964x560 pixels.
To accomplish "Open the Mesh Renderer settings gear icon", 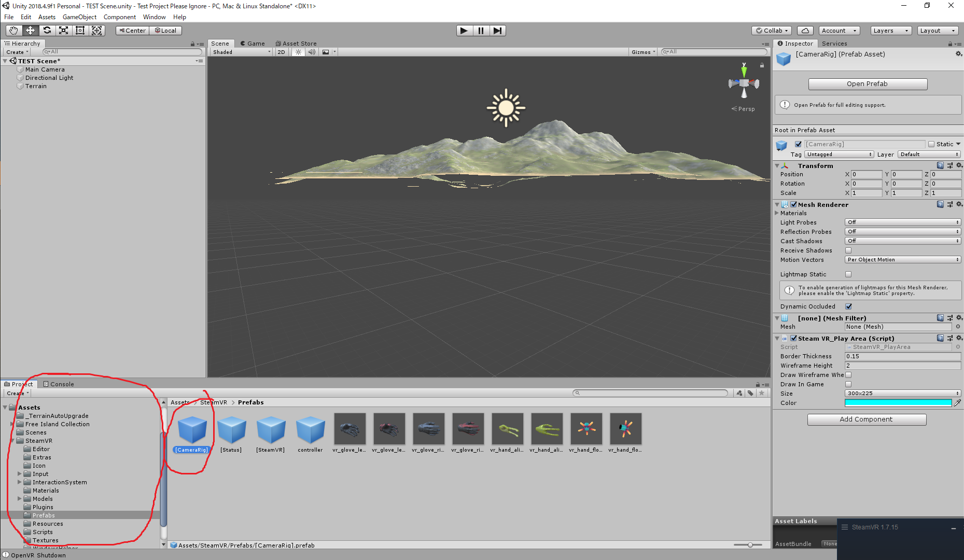I will click(959, 204).
